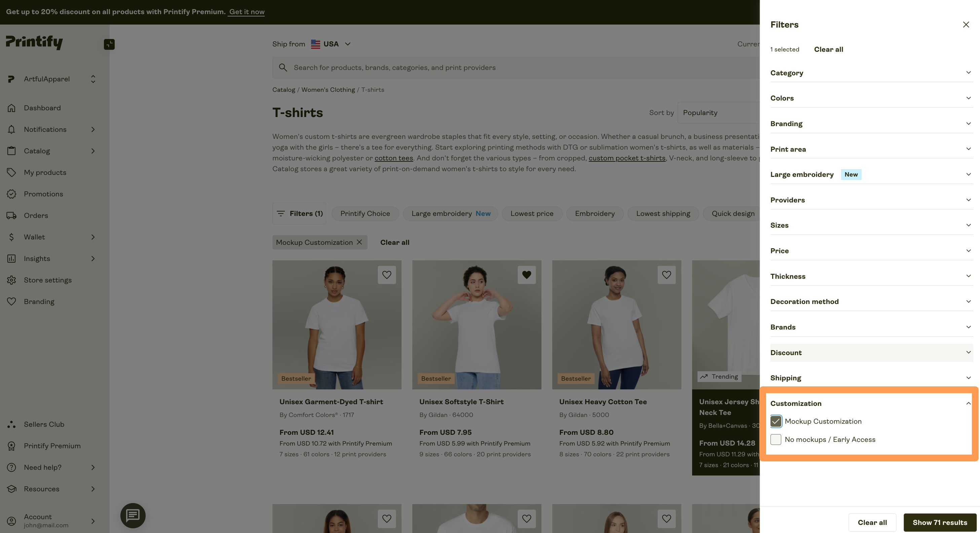Open the chat support bubble

click(x=133, y=516)
